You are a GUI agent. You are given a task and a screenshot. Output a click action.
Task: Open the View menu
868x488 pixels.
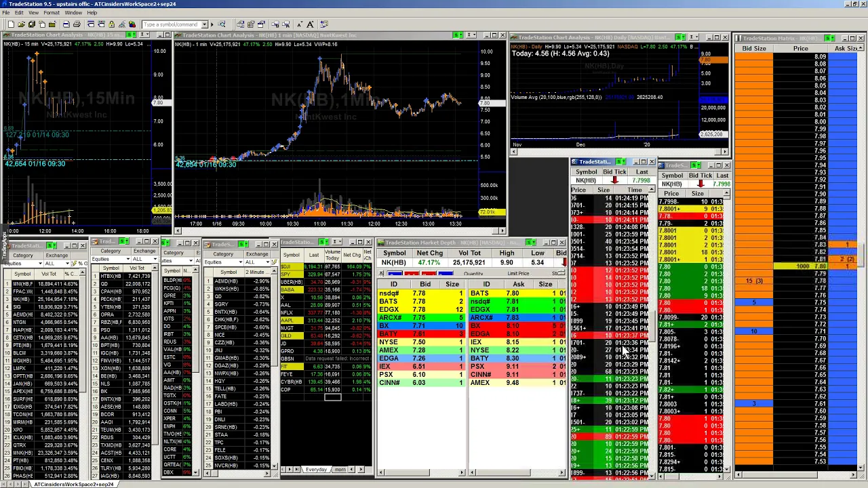point(33,13)
